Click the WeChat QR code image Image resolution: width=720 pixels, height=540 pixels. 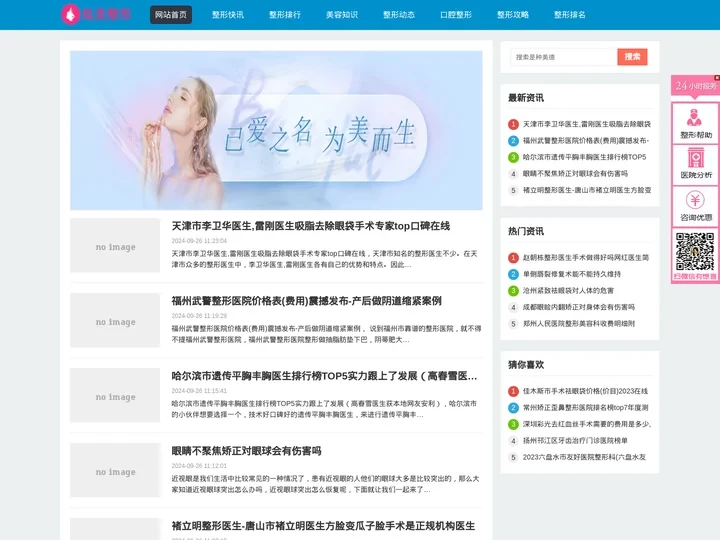695,252
